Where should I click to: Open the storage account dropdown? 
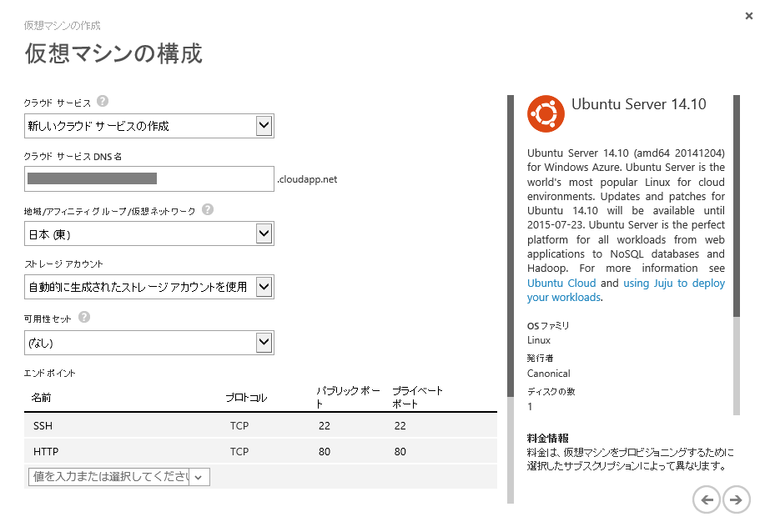click(264, 287)
